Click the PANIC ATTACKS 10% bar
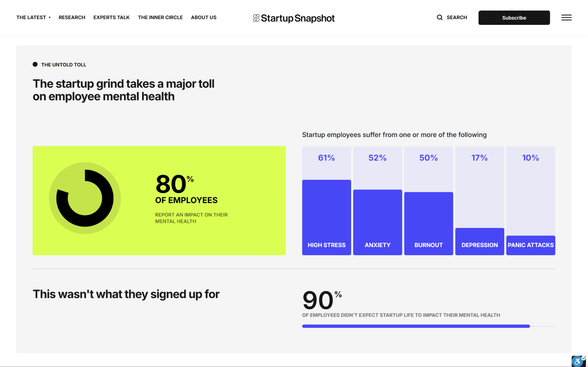 point(531,245)
